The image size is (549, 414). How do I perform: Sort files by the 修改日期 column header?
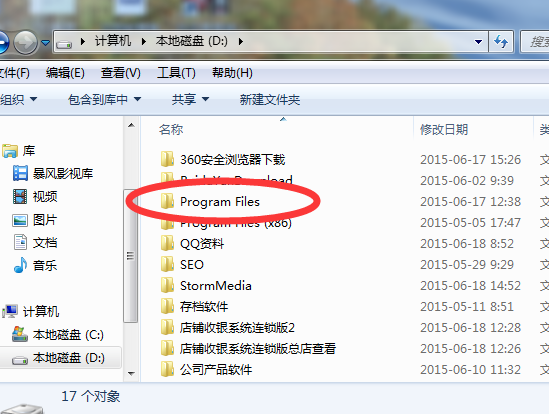point(444,130)
